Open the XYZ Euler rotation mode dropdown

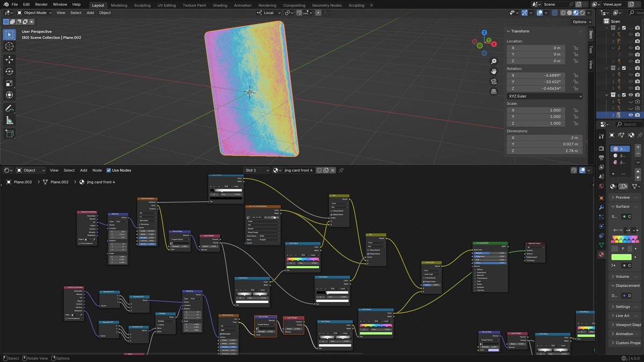pos(544,96)
